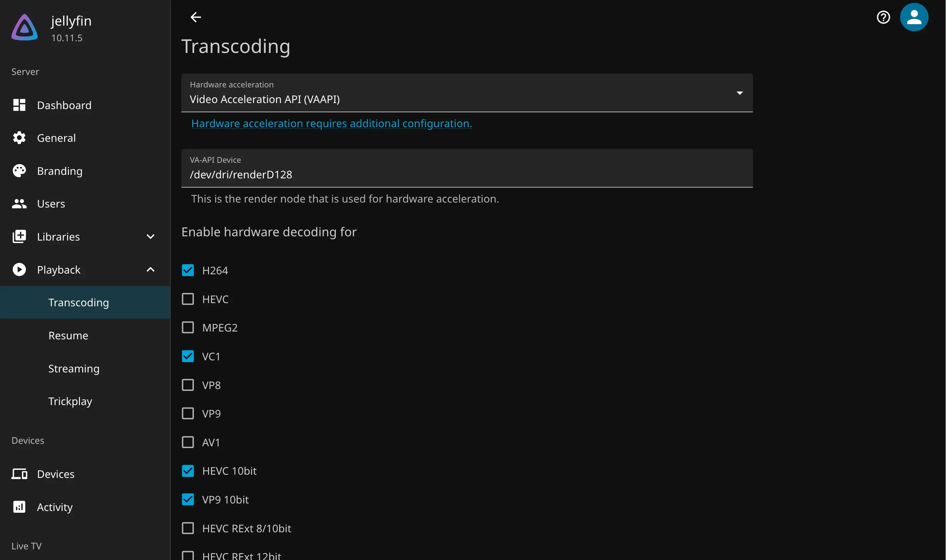Open the Trickplay settings page
This screenshot has height=560, width=946.
coord(70,401)
